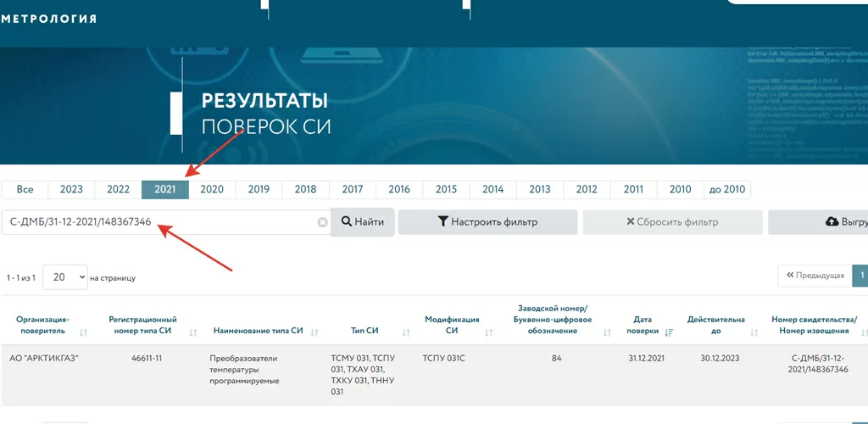Image resolution: width=868 pixels, height=424 pixels.
Task: Sort by Наименование типа СИ arrows
Action: (x=314, y=332)
